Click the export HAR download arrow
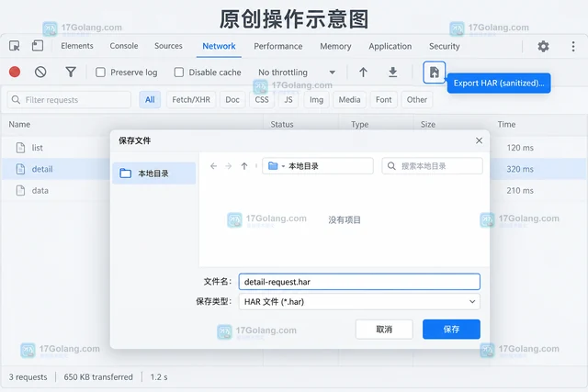588x392 pixels. coord(392,72)
